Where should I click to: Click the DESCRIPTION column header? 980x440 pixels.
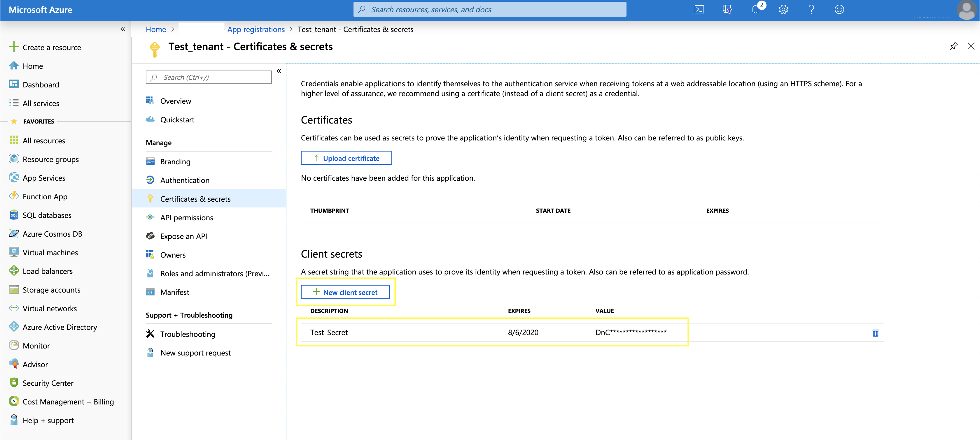click(x=329, y=311)
